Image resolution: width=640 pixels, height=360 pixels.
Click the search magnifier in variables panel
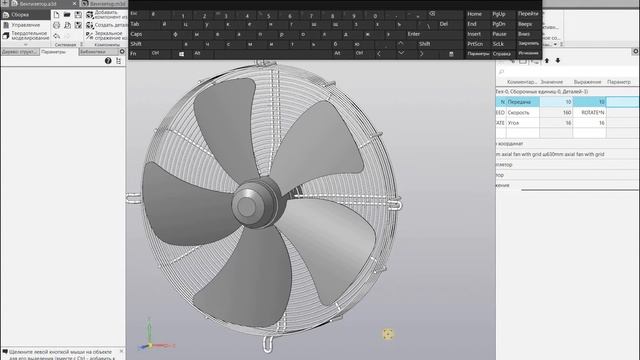[502, 72]
